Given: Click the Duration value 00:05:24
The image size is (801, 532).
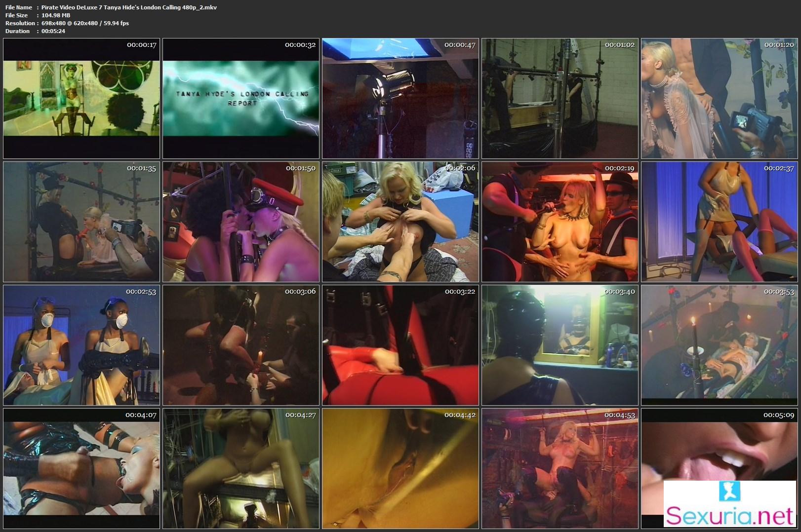Looking at the screenshot, I should click(53, 31).
